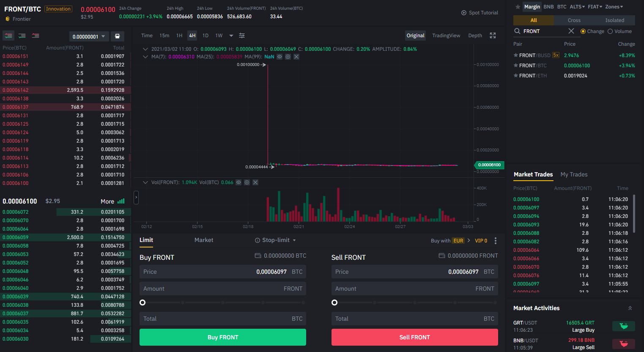
Task: Favorite the FRONT/ETH pair star
Action: click(x=516, y=76)
